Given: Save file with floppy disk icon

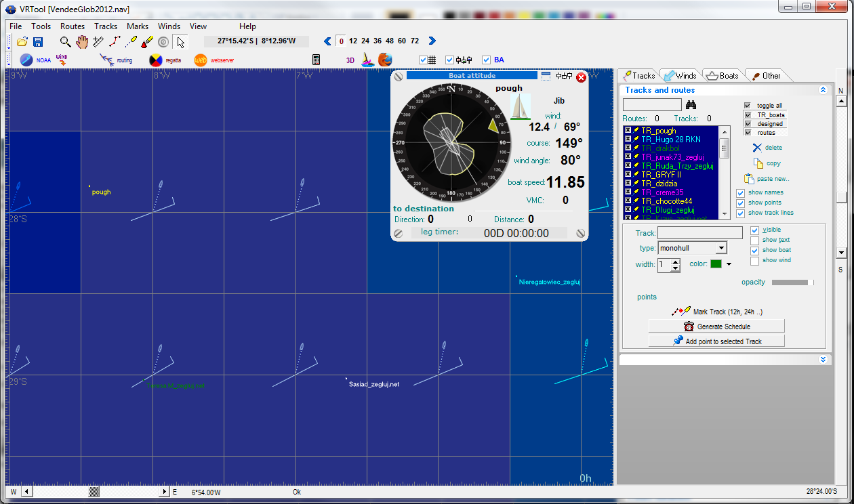Looking at the screenshot, I should (38, 42).
